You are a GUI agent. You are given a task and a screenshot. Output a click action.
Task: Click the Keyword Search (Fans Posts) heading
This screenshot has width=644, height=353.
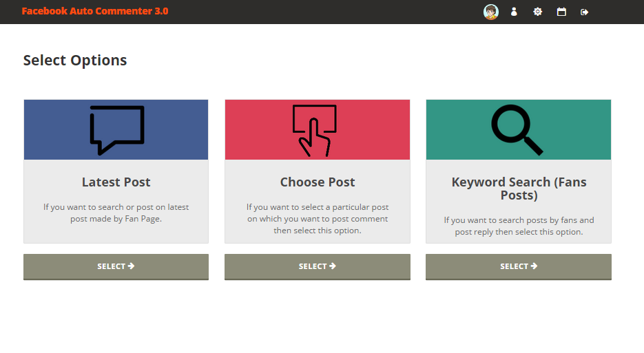[519, 189]
